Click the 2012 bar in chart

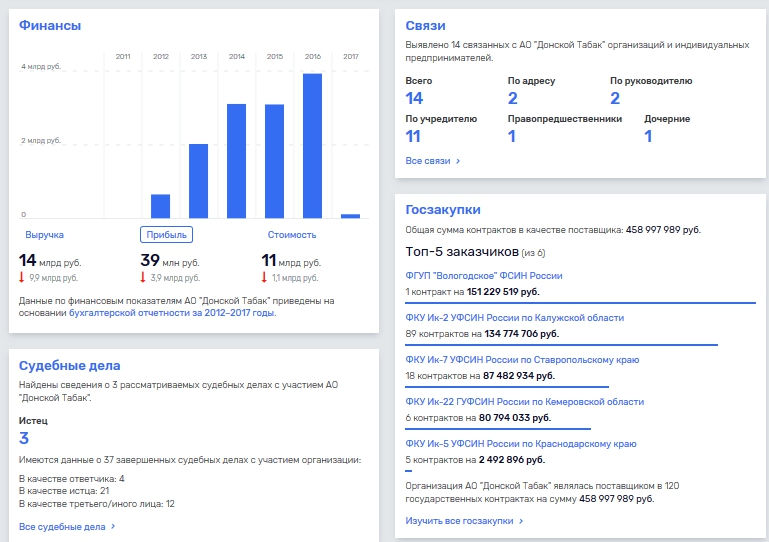click(x=160, y=206)
